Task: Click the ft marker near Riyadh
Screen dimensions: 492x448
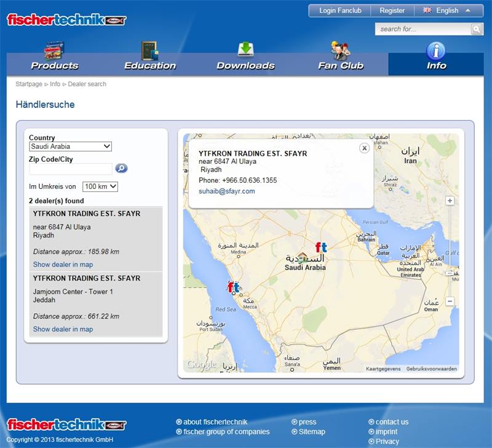Action: point(321,247)
